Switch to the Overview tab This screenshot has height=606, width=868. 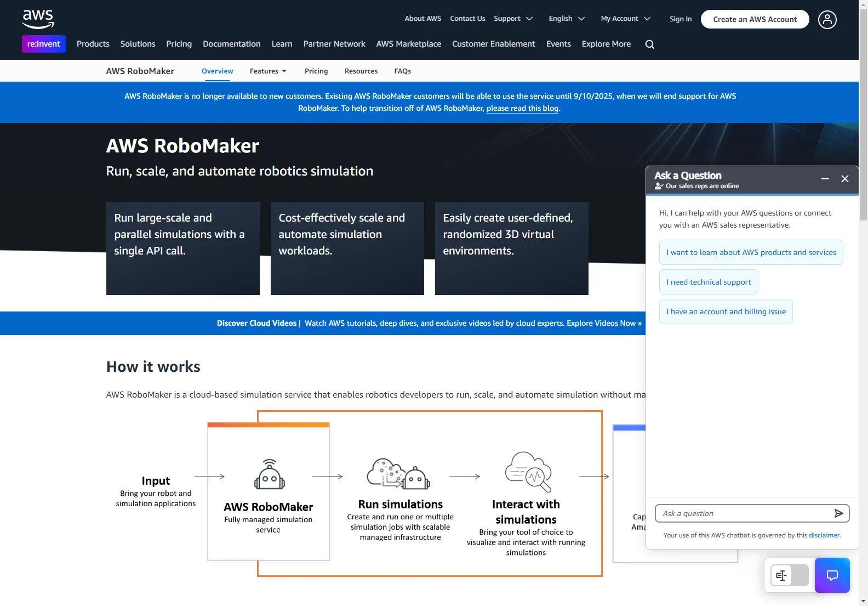(x=218, y=71)
